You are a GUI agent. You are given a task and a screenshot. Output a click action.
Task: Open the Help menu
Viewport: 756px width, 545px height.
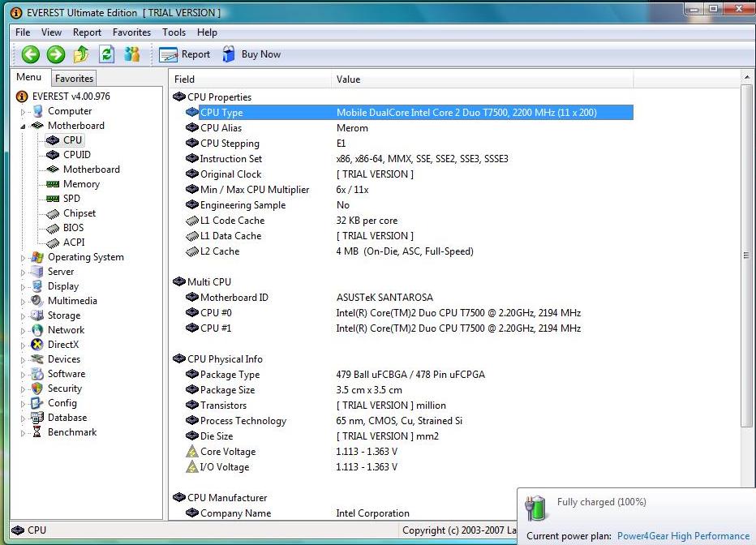(x=207, y=32)
